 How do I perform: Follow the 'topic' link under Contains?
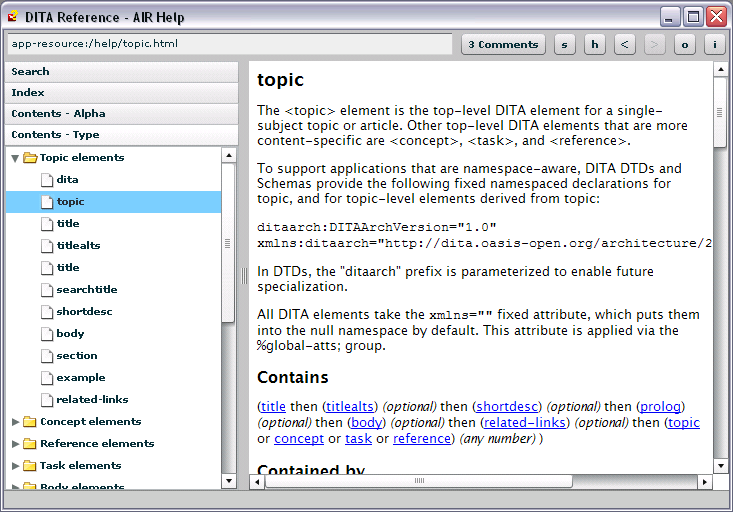684,423
